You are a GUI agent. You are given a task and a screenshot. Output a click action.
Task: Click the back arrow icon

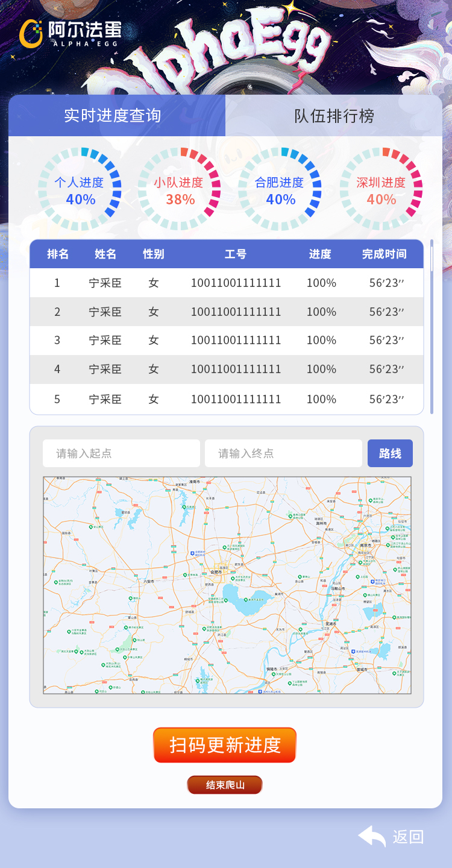372,836
